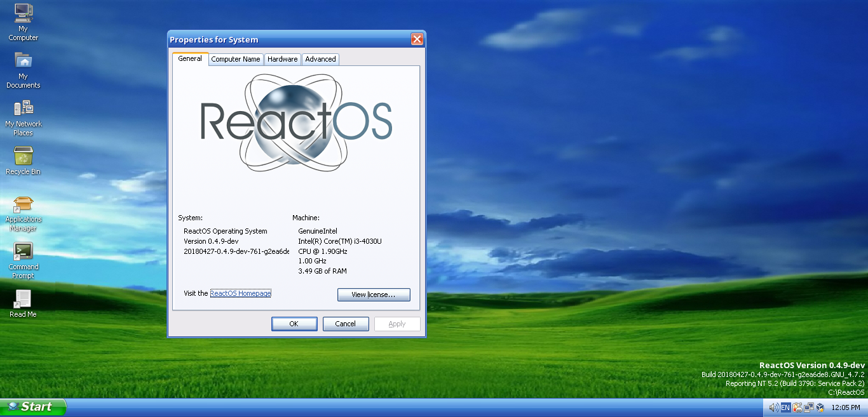Close the Properties for System dialog
This screenshot has height=417, width=868.
[417, 39]
